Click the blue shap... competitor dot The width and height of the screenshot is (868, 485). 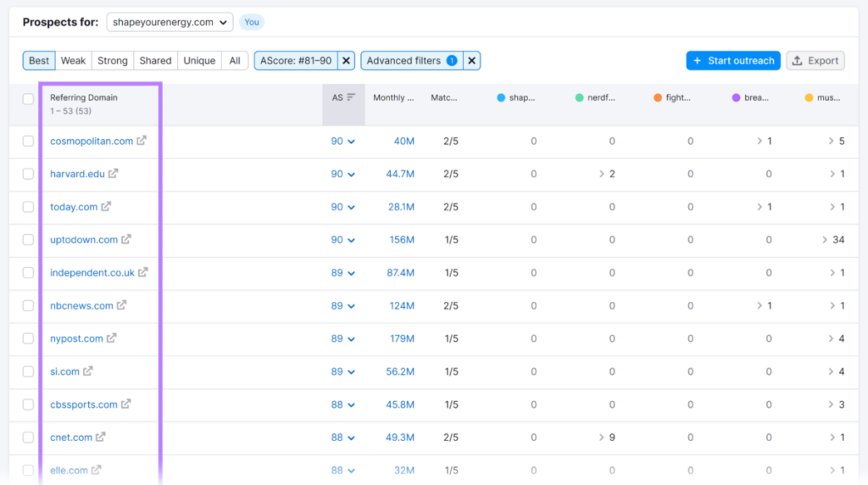(x=501, y=98)
